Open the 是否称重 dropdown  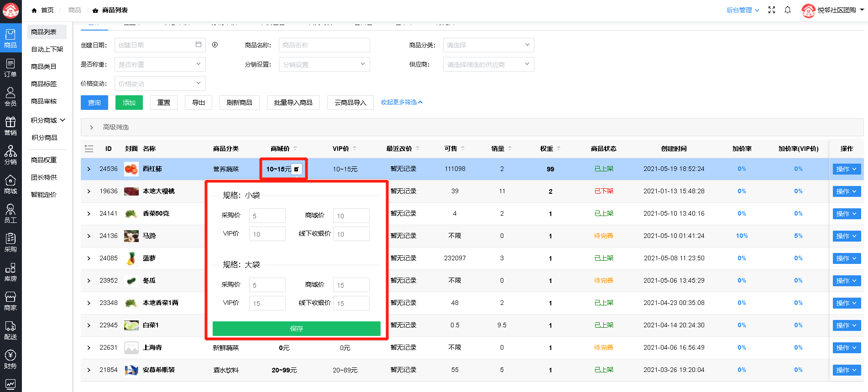pyautogui.click(x=160, y=64)
